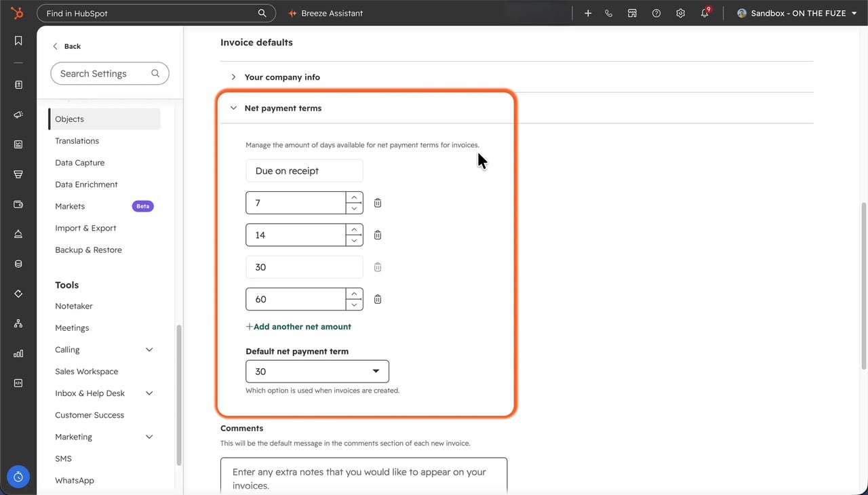Open the Marketplace storefront icon
The image size is (868, 495).
click(632, 13)
